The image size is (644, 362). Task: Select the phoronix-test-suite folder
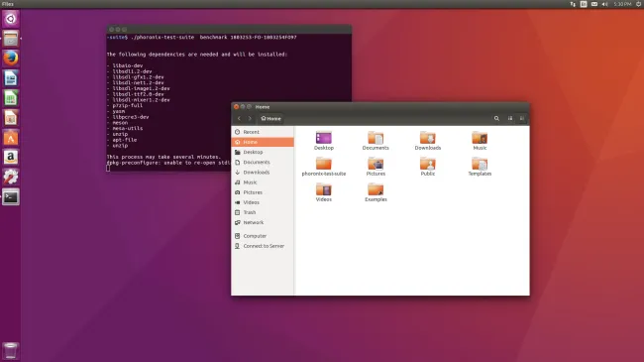coord(324,164)
